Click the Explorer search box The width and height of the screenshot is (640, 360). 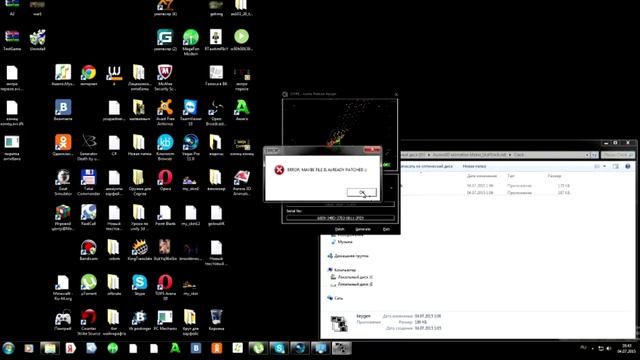coord(618,155)
